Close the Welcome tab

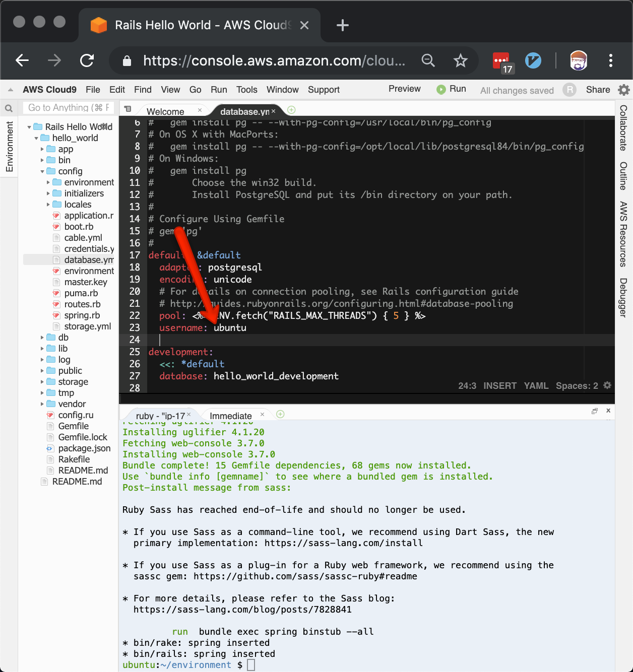tap(200, 110)
